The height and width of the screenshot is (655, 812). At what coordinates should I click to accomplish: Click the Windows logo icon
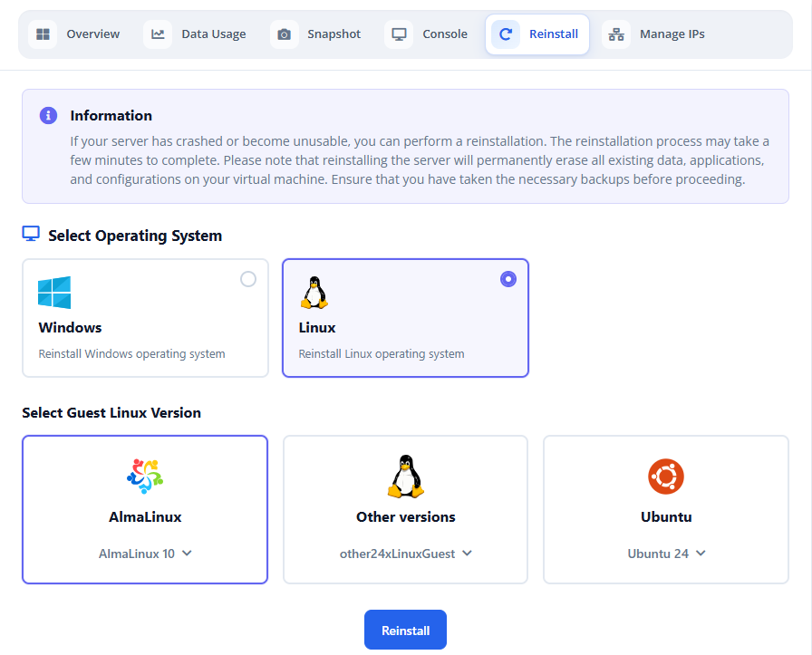coord(54,293)
